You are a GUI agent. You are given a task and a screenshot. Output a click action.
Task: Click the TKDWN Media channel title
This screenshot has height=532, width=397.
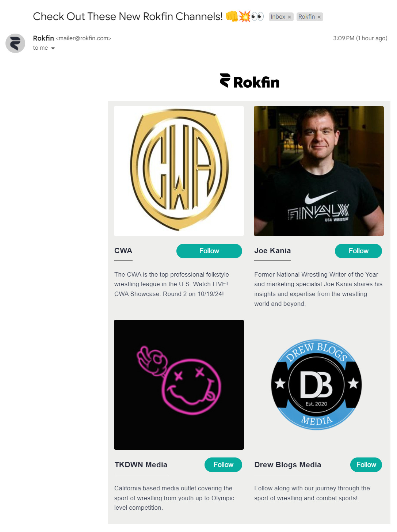point(141,465)
